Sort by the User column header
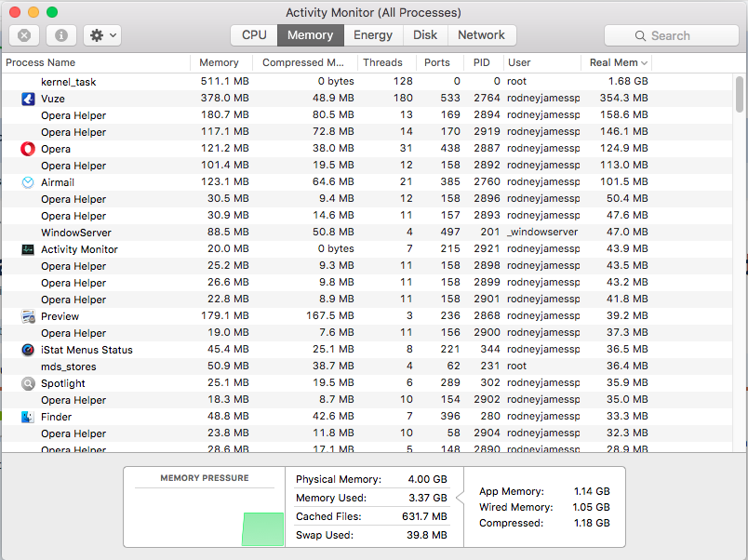748x560 pixels. (x=541, y=62)
